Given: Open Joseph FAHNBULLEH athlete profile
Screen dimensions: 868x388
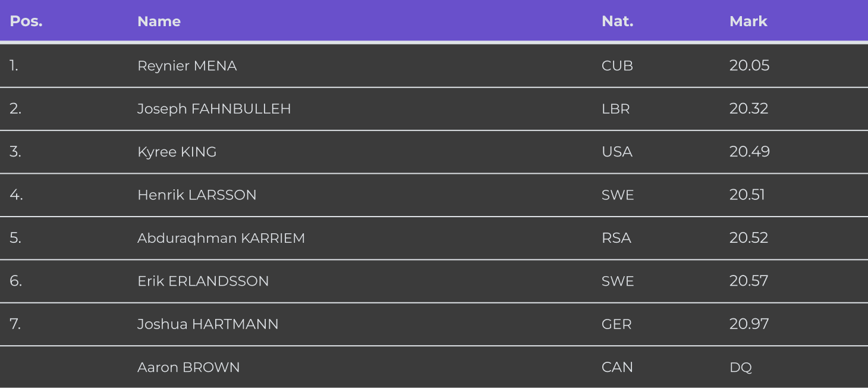Looking at the screenshot, I should click(x=214, y=109).
